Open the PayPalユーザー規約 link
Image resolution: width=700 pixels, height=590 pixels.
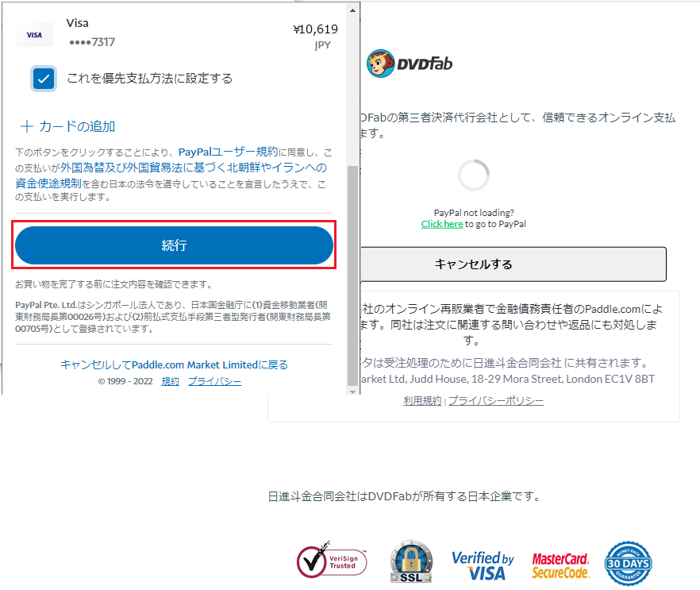228,152
